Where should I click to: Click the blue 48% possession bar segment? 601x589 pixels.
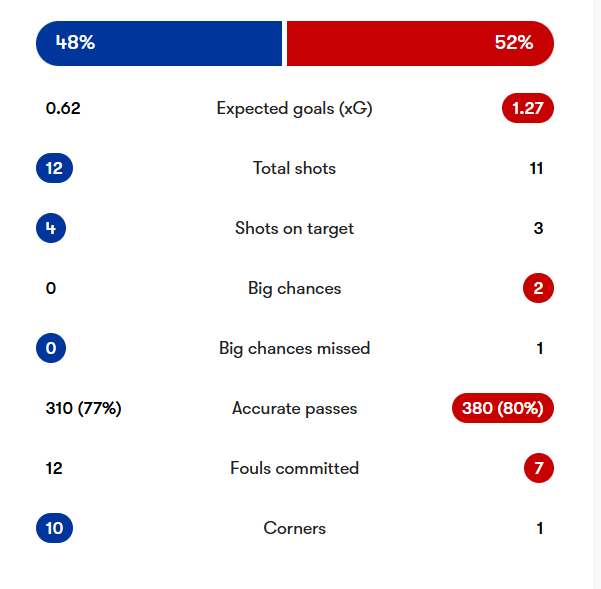click(x=160, y=43)
